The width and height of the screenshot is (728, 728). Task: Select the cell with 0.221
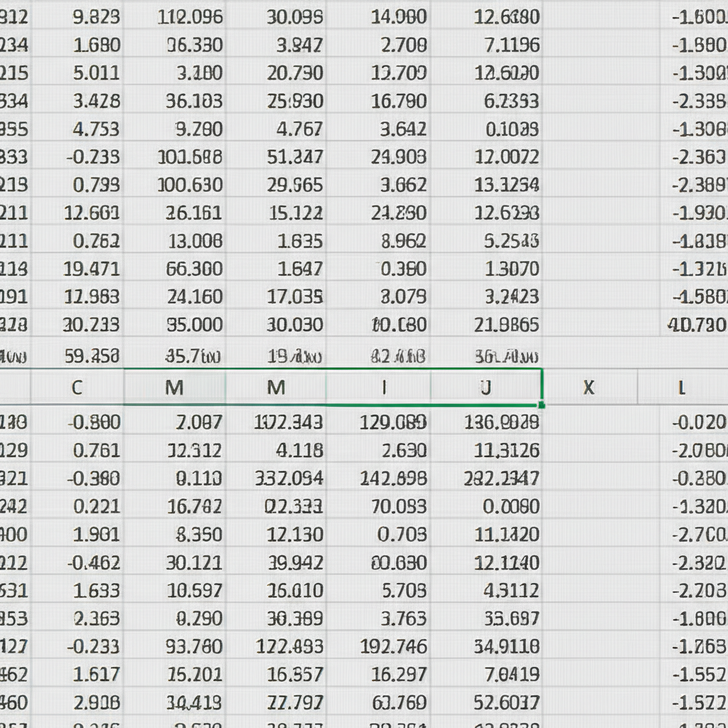pos(77,506)
